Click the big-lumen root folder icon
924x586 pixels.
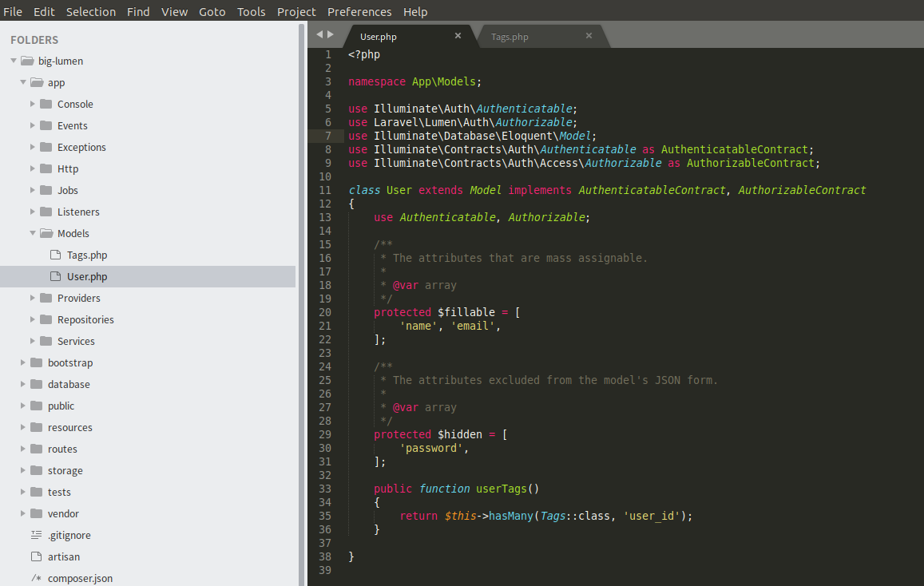[27, 61]
